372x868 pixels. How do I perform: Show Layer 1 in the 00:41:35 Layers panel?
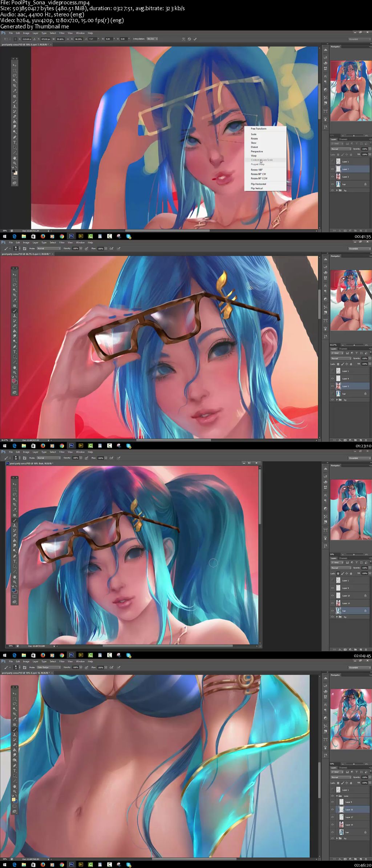point(332,161)
